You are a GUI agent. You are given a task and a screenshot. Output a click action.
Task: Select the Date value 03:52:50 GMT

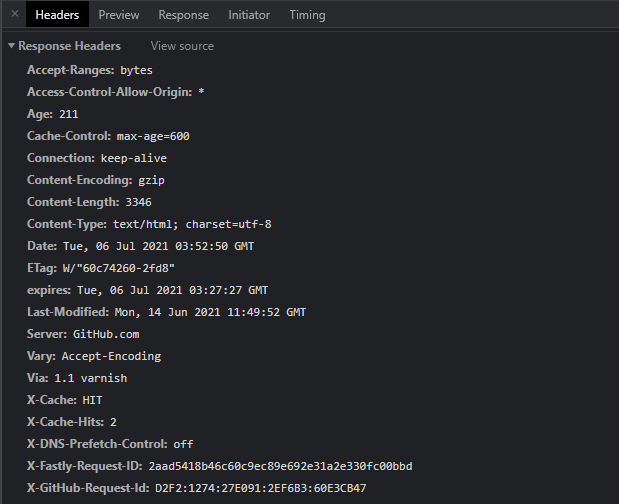(215, 246)
